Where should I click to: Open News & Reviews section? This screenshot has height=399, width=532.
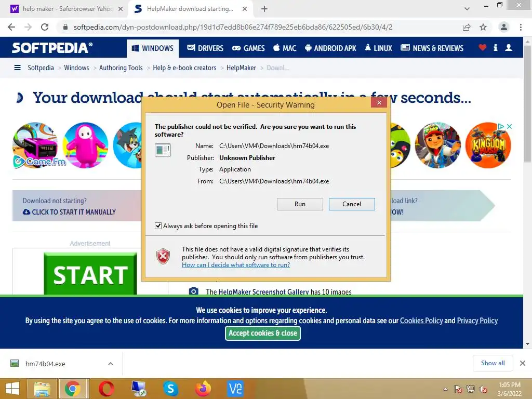(432, 48)
